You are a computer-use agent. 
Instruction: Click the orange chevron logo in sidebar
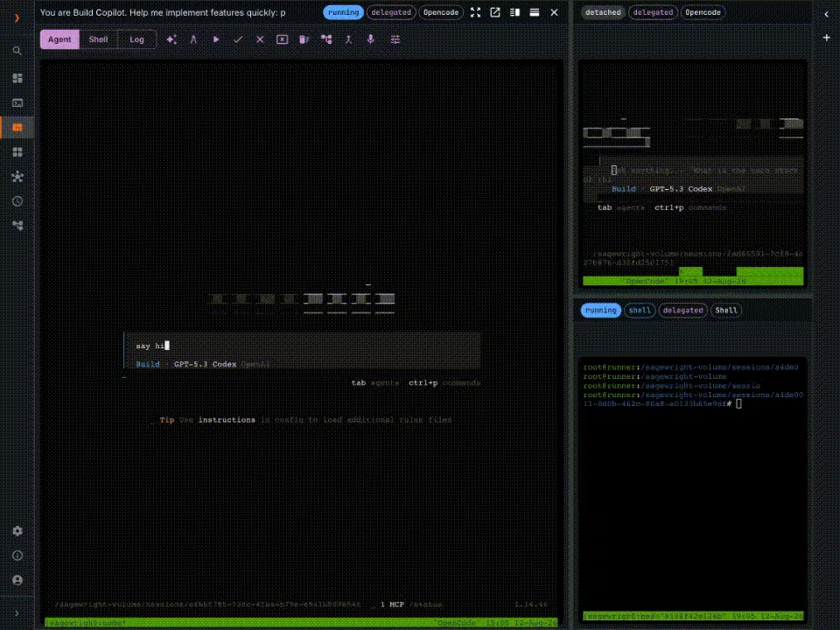point(17,17)
